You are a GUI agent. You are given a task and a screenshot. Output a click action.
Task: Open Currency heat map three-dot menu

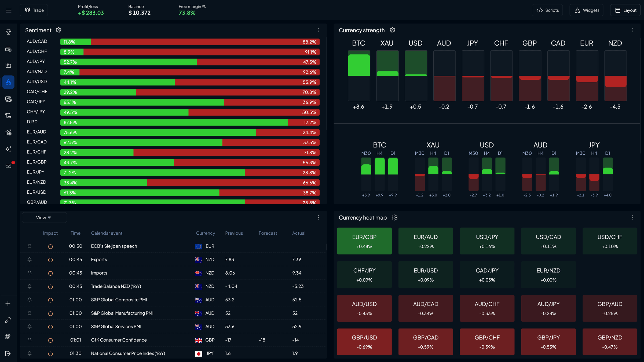632,217
